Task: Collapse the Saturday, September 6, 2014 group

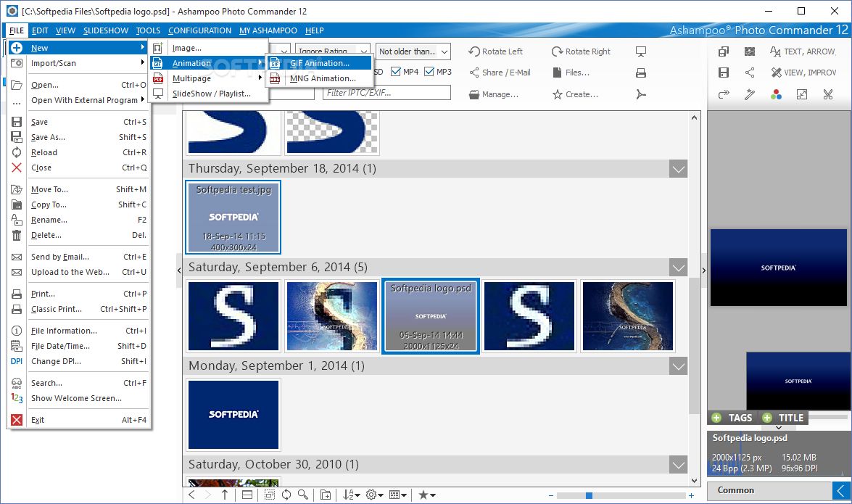Action: click(678, 268)
